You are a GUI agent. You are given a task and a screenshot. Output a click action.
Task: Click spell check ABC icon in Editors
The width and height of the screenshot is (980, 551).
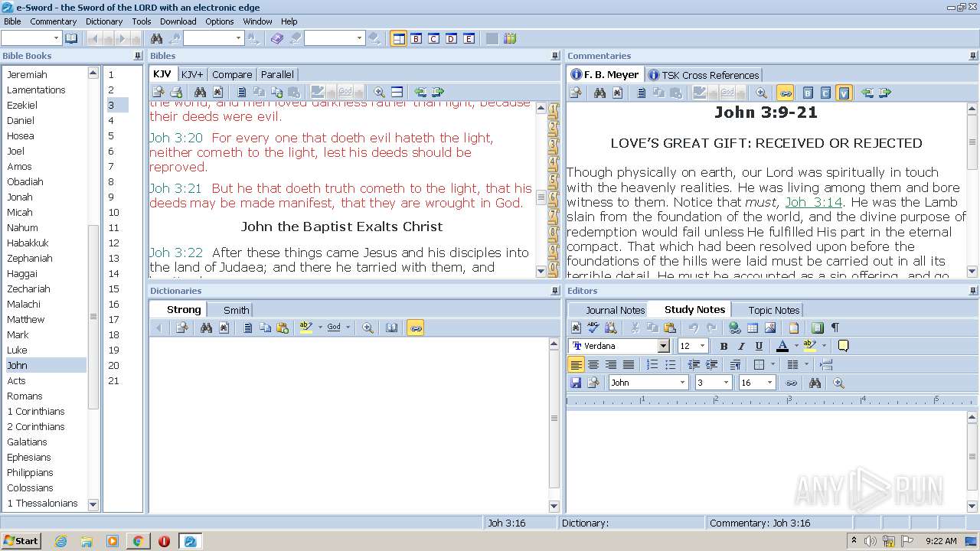click(x=593, y=328)
